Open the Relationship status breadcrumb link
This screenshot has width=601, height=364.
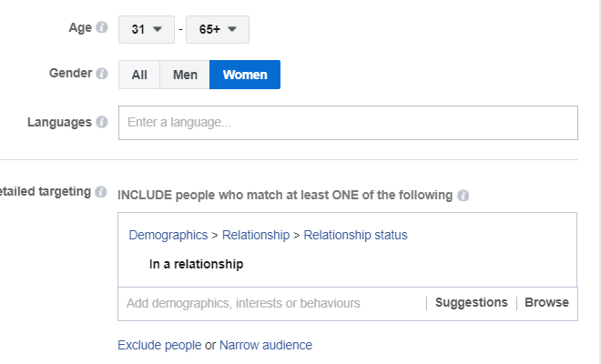coord(355,235)
